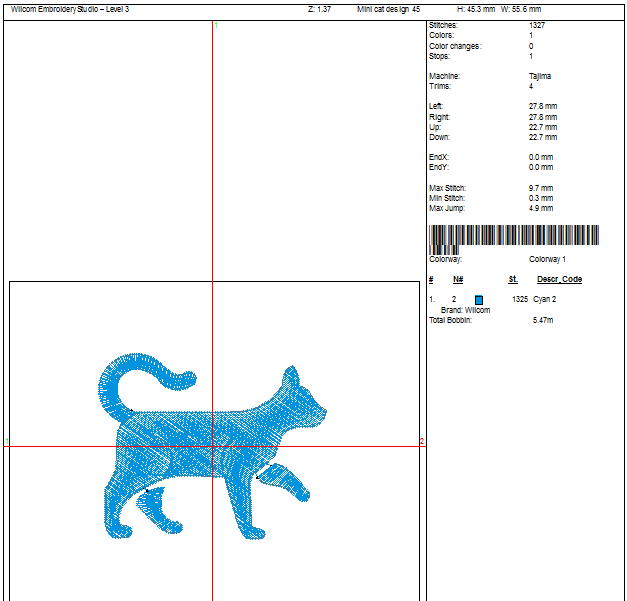Viewport: 627px width, 601px height.
Task: Click the Willcom Embroidery Studio title text
Action: [x=70, y=9]
